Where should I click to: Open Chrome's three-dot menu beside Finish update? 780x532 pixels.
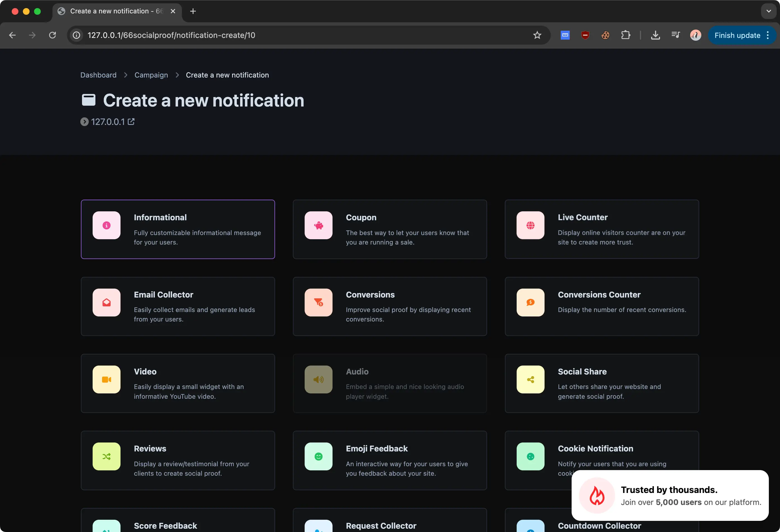tap(767, 35)
